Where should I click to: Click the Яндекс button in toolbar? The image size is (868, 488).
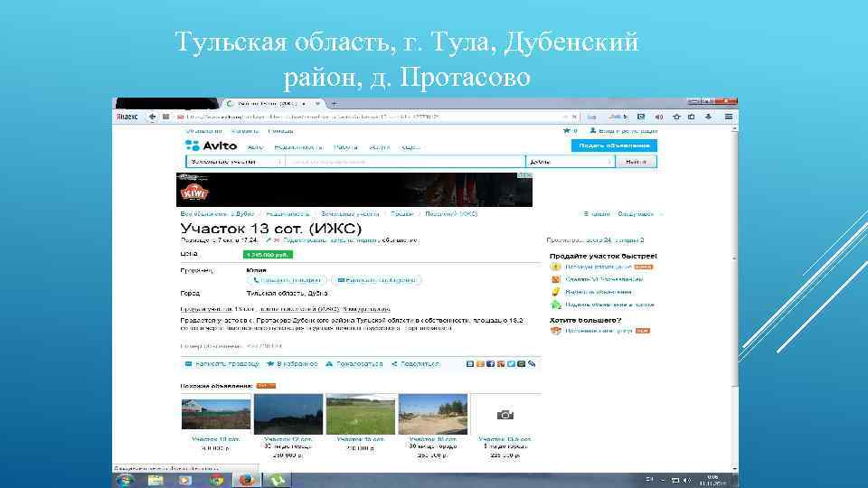pyautogui.click(x=127, y=117)
